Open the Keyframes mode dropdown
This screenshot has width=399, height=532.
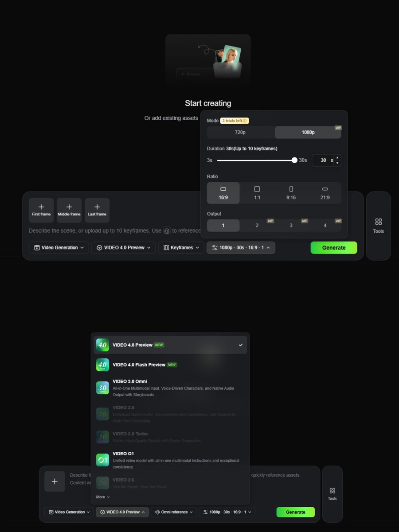pos(181,248)
